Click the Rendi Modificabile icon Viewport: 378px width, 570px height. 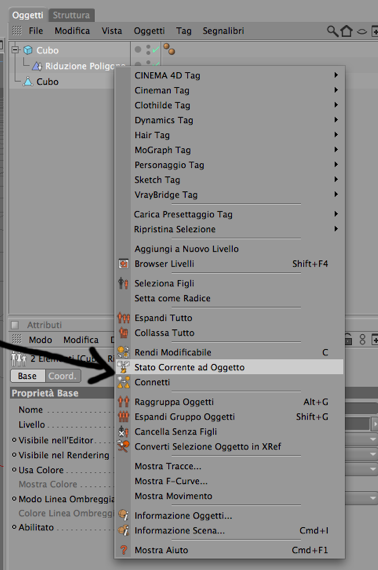[123, 352]
